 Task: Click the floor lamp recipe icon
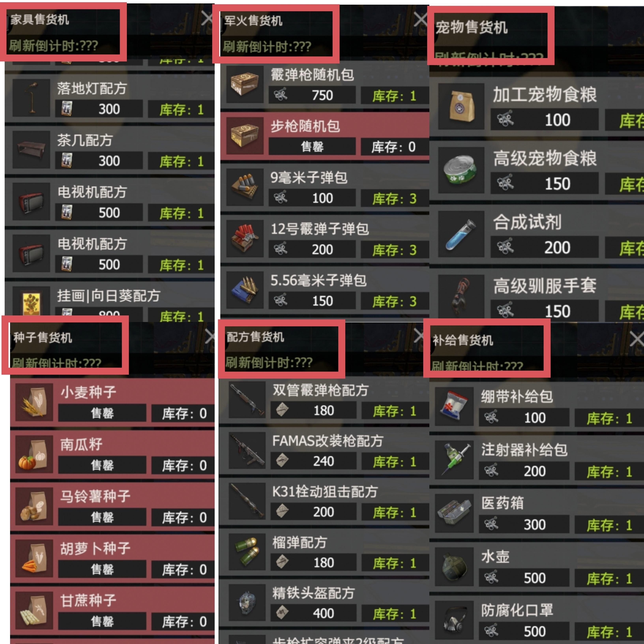pyautogui.click(x=31, y=98)
